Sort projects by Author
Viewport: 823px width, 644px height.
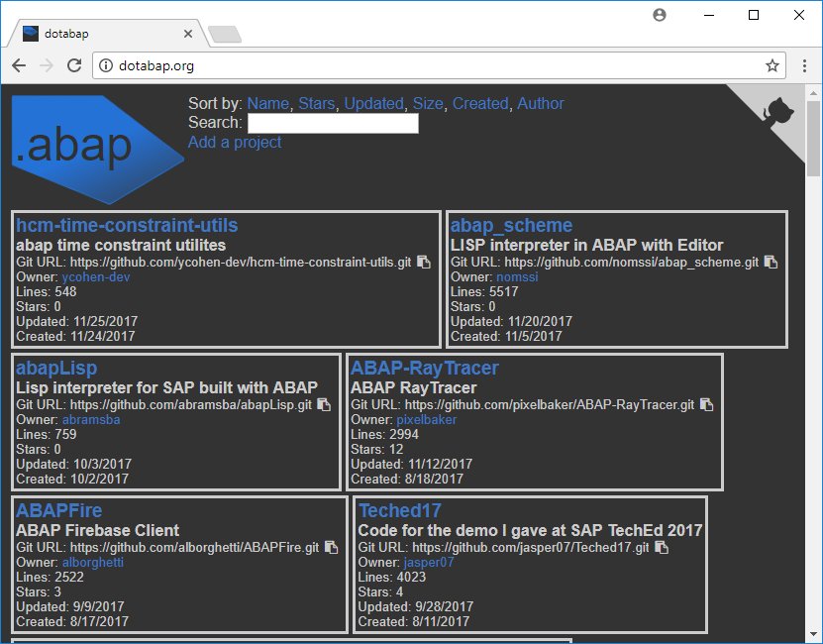(541, 103)
